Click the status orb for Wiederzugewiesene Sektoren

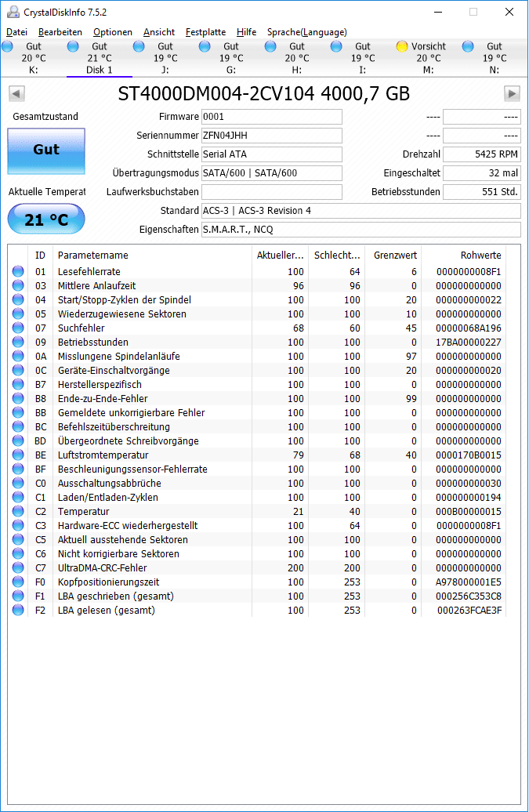18,314
